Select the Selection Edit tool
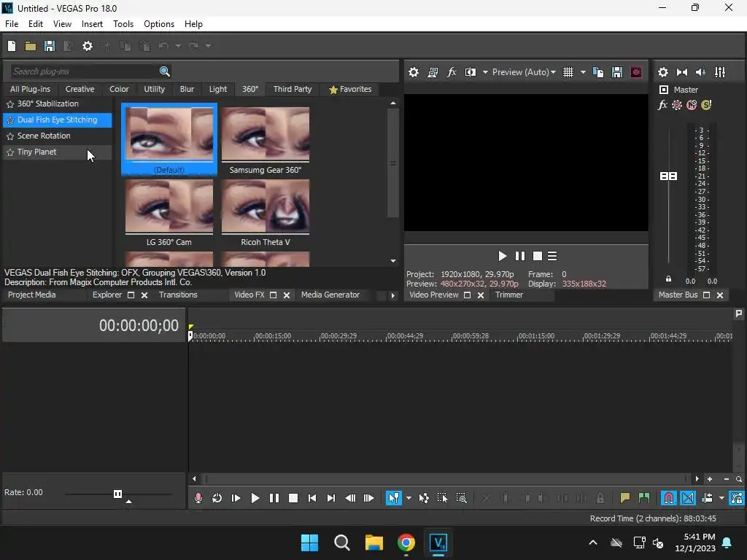The image size is (747, 560). [x=443, y=498]
